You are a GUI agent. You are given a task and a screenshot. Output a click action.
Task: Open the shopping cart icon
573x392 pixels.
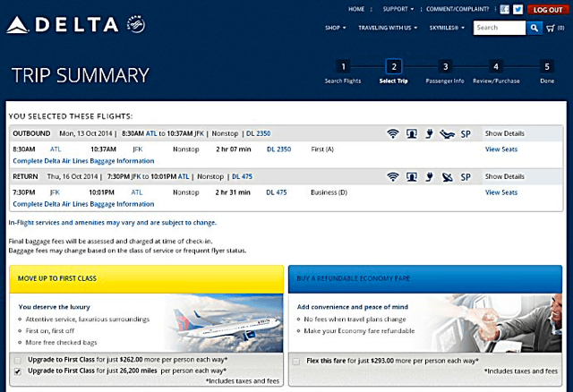click(551, 28)
